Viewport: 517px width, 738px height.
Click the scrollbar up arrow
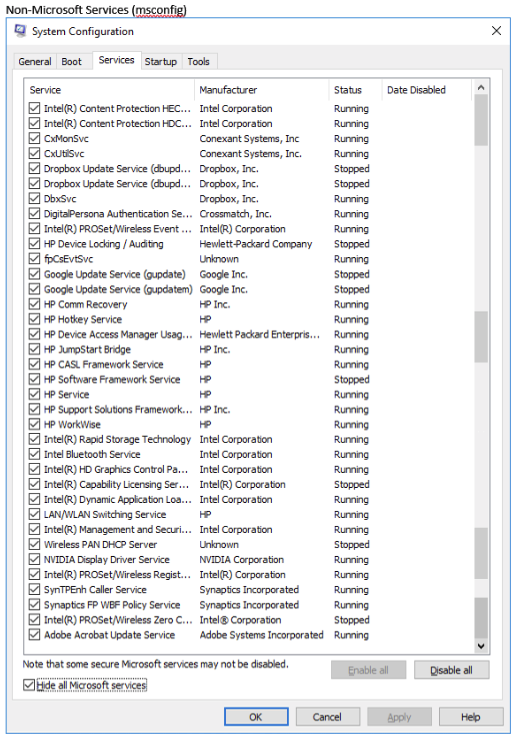coord(481,88)
